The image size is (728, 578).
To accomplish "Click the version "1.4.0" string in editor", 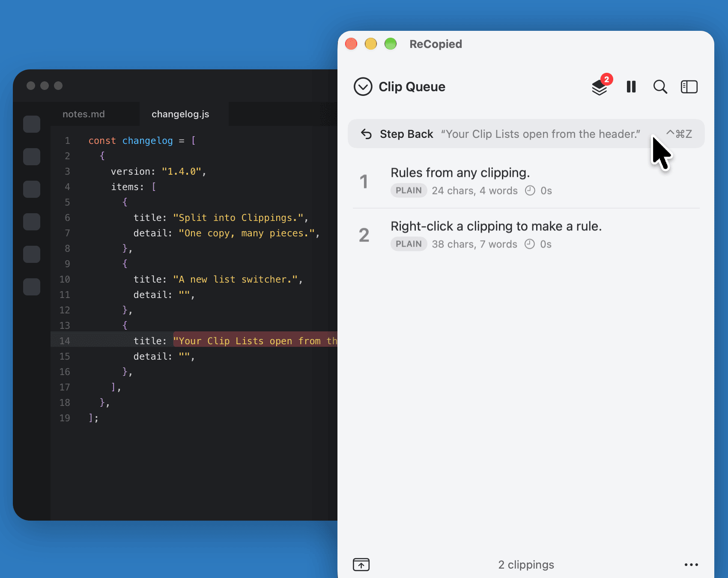I will tap(182, 172).
